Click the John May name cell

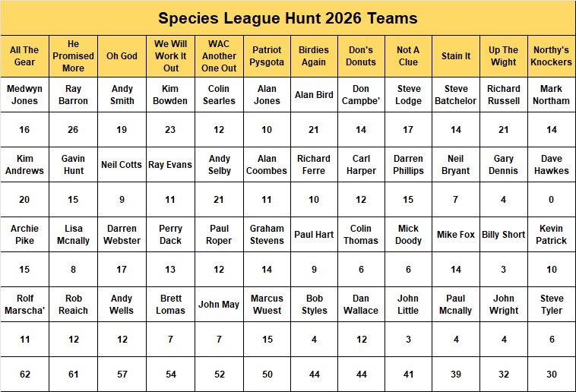coord(219,305)
